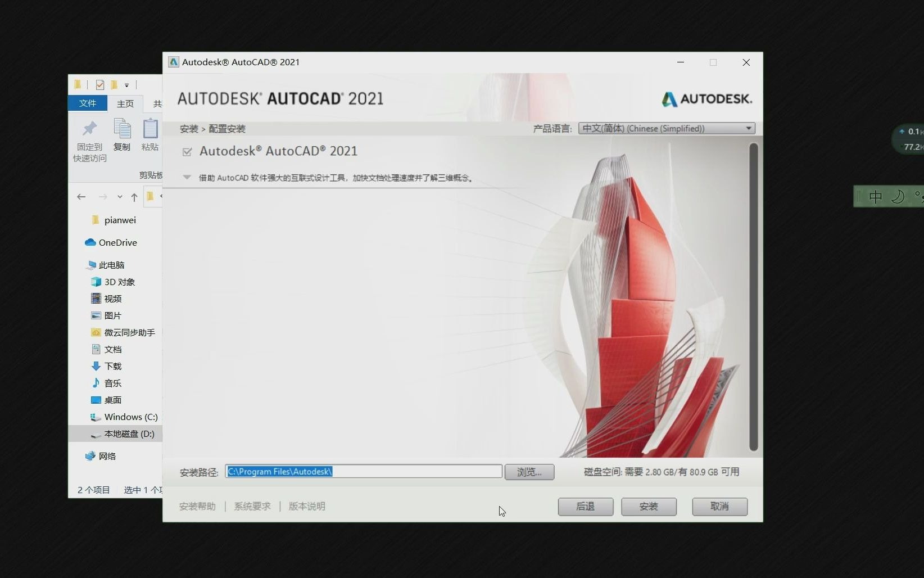The width and height of the screenshot is (924, 578).
Task: Click the 安装 install button
Action: pos(649,507)
